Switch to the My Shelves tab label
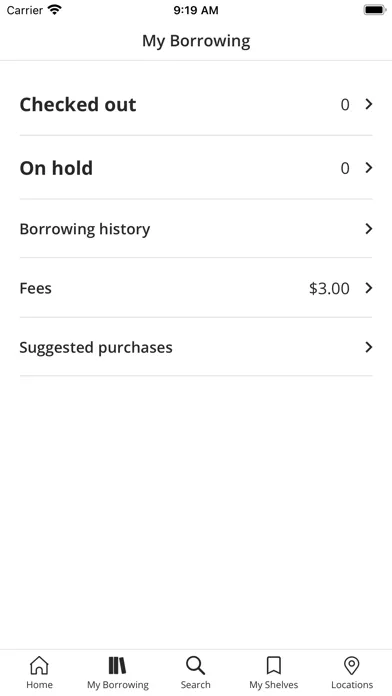 click(273, 685)
